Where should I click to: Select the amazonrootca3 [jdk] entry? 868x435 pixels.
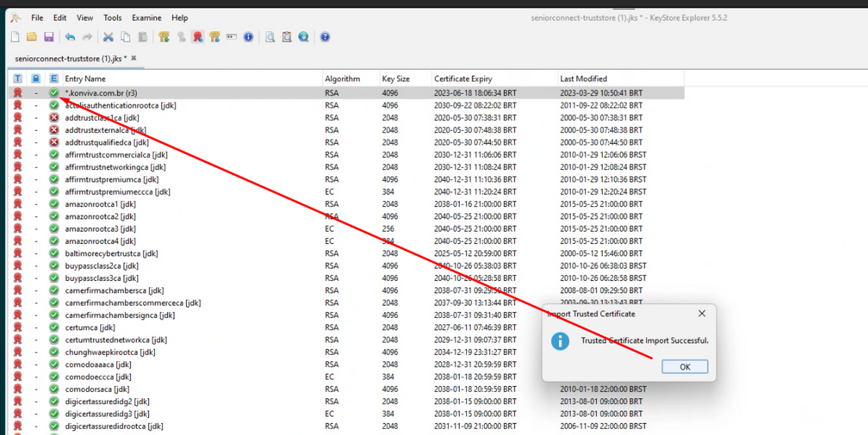point(346,229)
